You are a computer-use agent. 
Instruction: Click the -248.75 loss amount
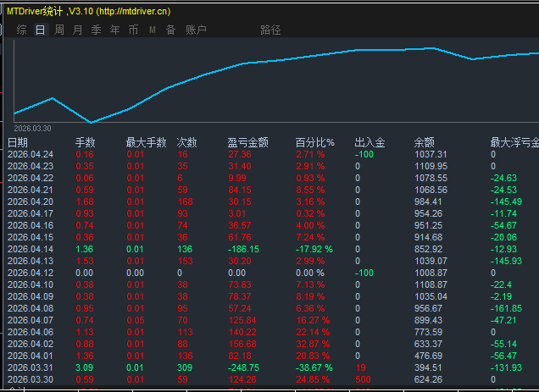pos(243,367)
